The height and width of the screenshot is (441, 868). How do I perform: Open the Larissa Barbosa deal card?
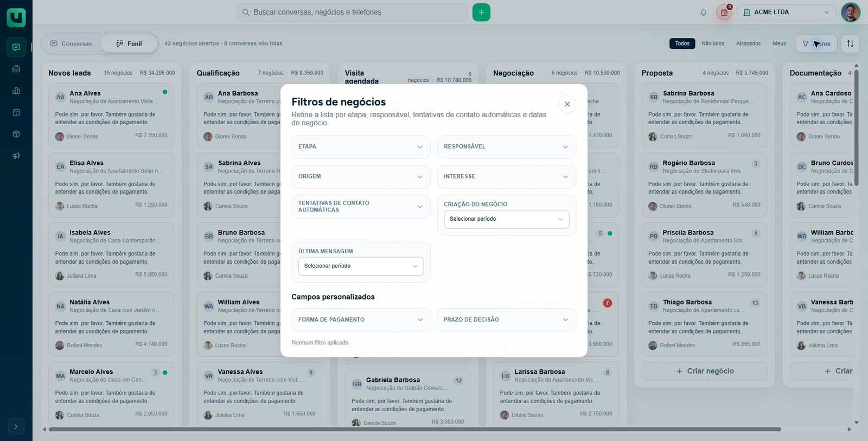[556, 394]
